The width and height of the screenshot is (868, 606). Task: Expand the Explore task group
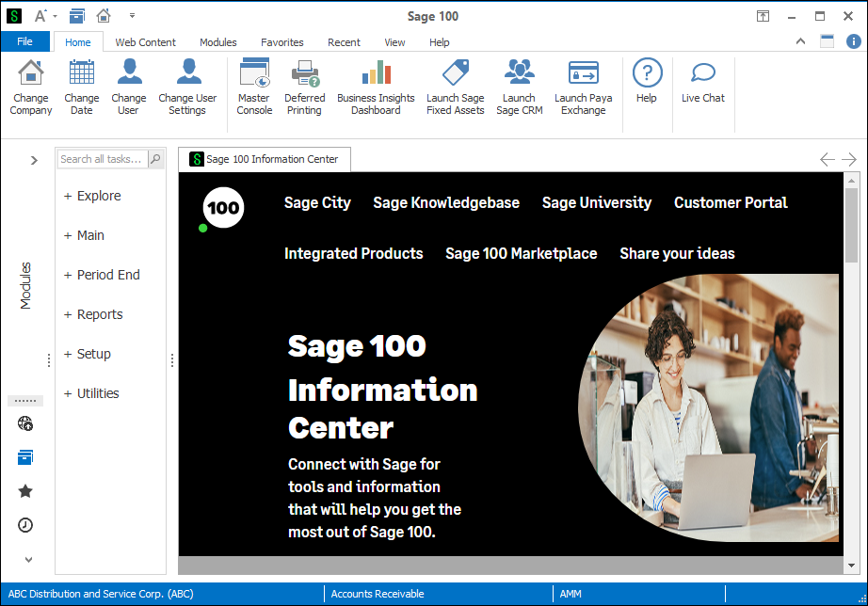pyautogui.click(x=92, y=196)
